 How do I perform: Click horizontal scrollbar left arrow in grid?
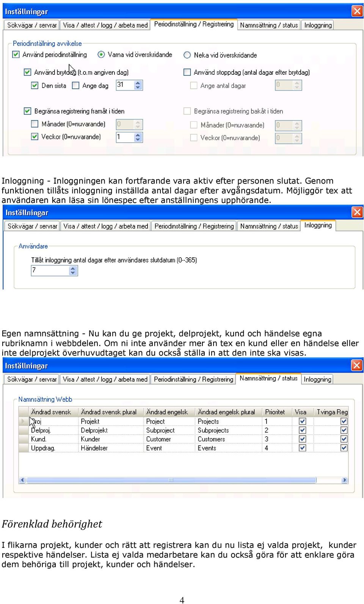click(22, 480)
